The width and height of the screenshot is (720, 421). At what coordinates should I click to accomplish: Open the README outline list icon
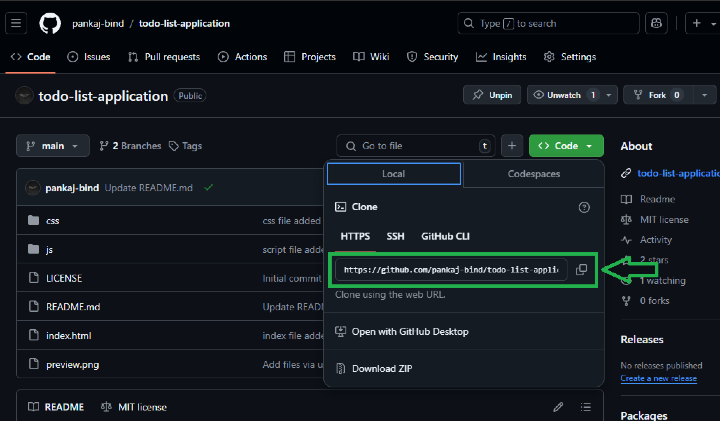pyautogui.click(x=586, y=407)
